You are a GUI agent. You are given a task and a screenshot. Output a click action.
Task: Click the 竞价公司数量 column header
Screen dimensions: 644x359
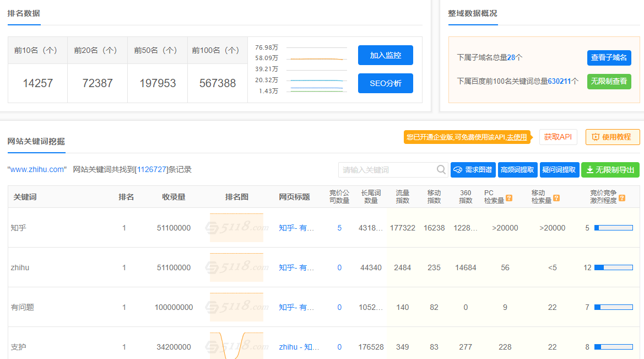pos(339,196)
